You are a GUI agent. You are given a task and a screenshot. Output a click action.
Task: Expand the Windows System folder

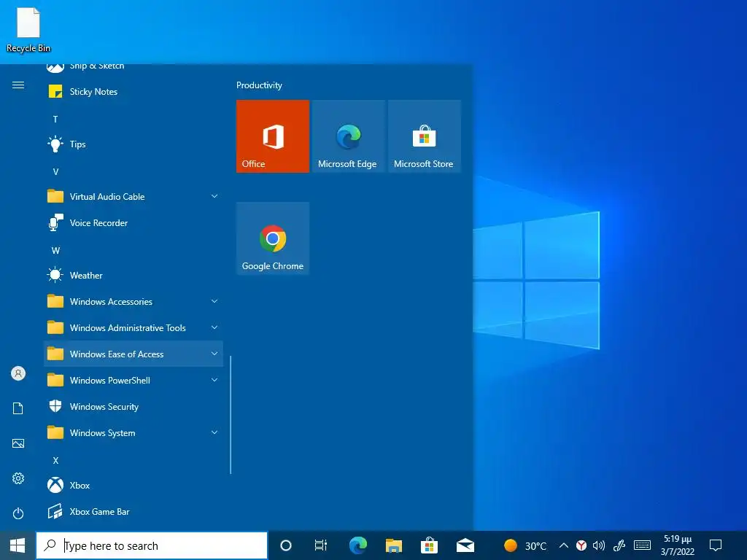click(133, 433)
